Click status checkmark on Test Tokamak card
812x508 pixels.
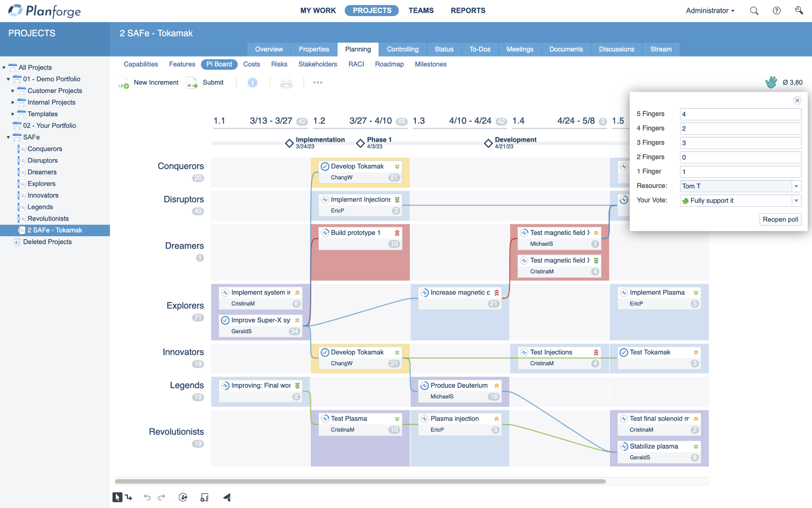624,352
